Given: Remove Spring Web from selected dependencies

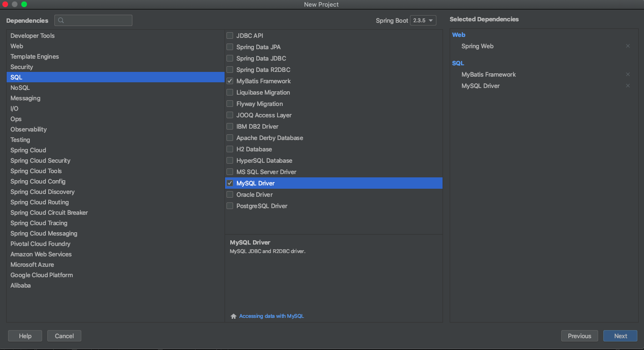Looking at the screenshot, I should [x=628, y=46].
